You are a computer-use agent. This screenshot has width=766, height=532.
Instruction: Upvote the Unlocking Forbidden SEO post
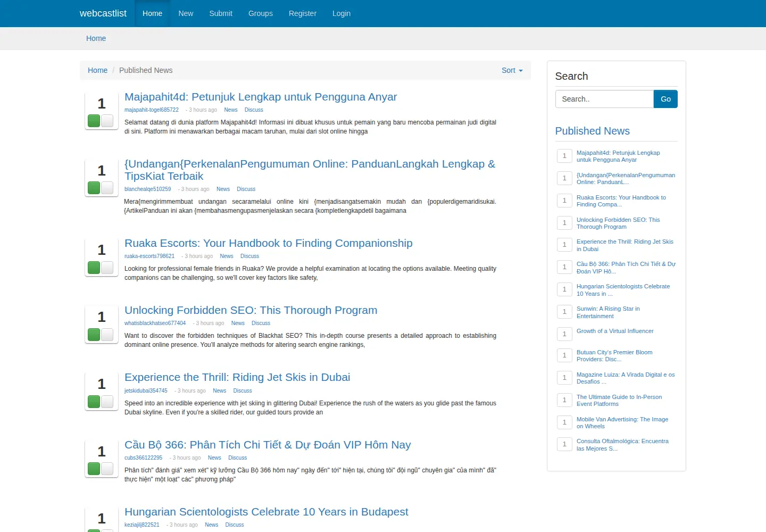click(94, 335)
